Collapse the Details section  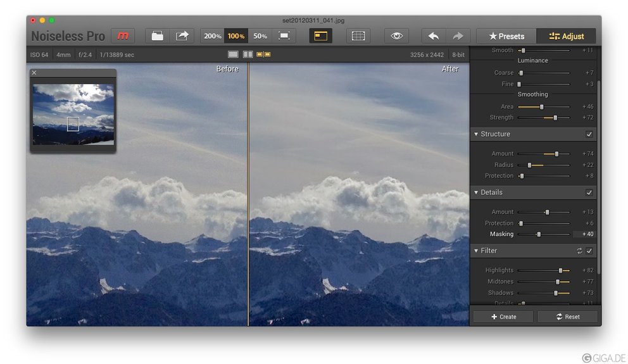(x=476, y=192)
